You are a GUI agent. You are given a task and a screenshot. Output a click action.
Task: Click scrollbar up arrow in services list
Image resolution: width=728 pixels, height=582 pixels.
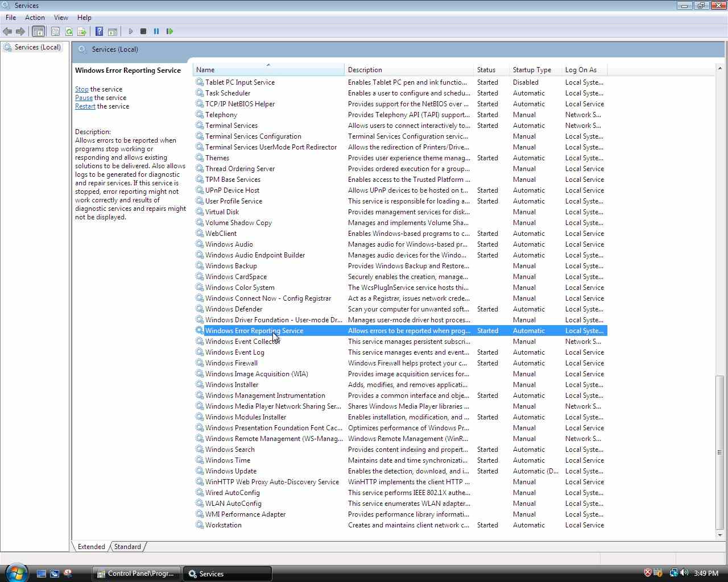[x=720, y=69]
